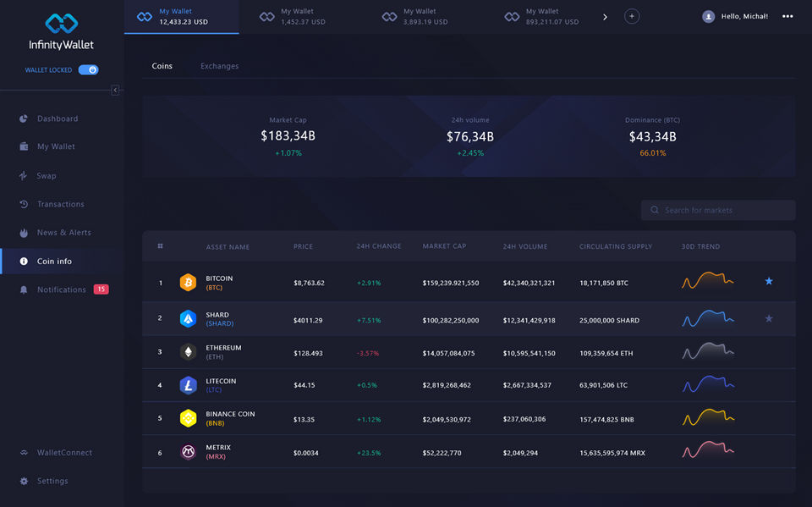Image resolution: width=812 pixels, height=507 pixels.
Task: Open My Wallet in the sidebar
Action: (x=56, y=146)
